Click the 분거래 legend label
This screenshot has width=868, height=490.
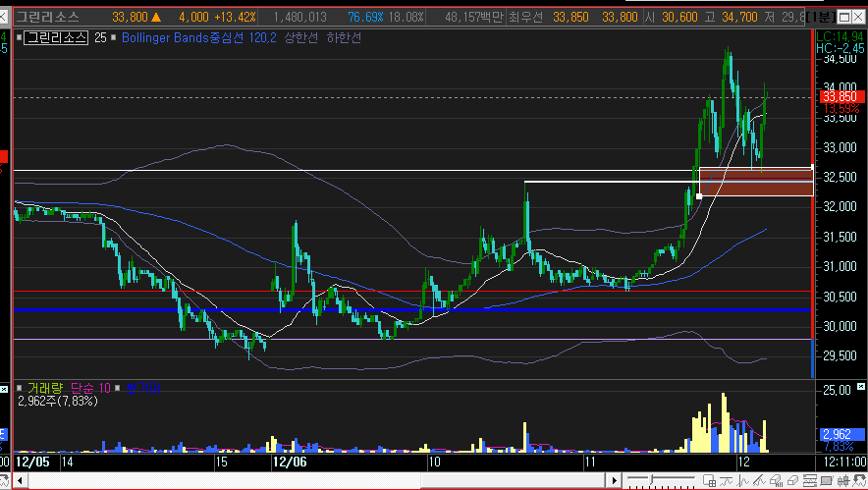tap(142, 388)
